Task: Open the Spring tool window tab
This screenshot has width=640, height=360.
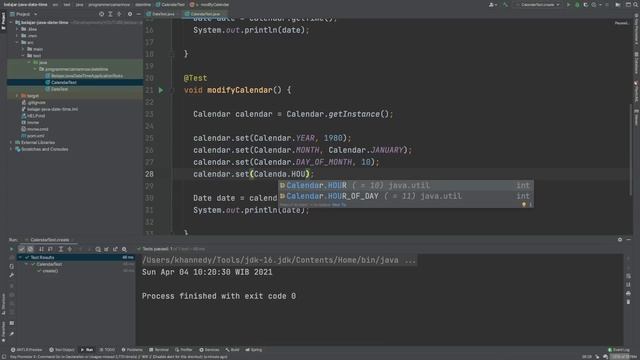Action: 253,350
